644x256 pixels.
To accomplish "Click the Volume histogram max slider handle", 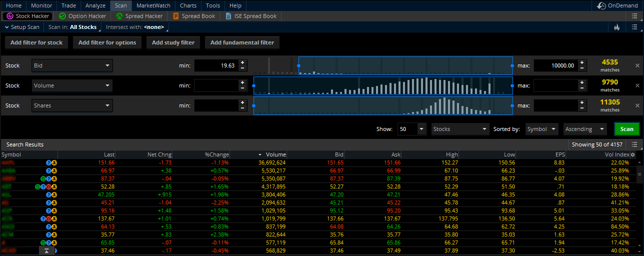I will [512, 85].
